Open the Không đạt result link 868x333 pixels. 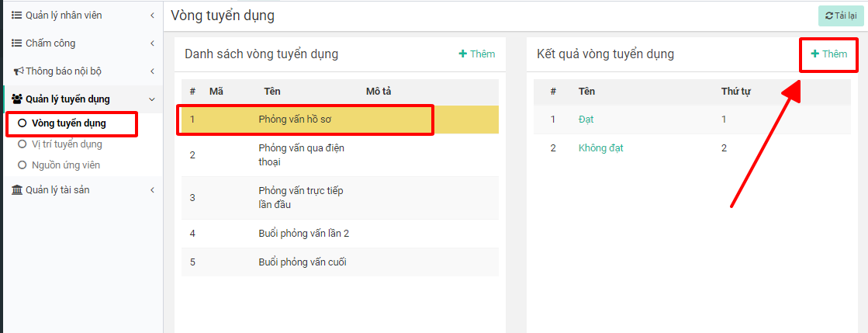coord(600,148)
